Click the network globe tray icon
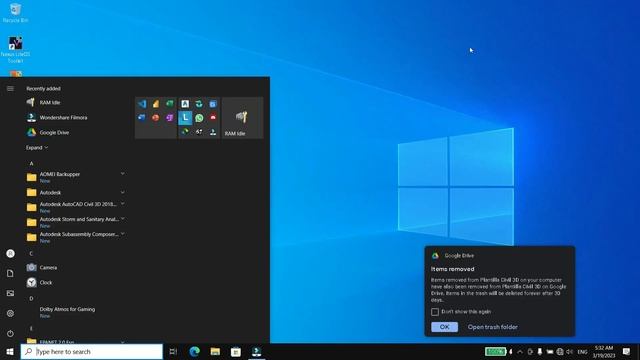This screenshot has width=640, height=360. 560,351
